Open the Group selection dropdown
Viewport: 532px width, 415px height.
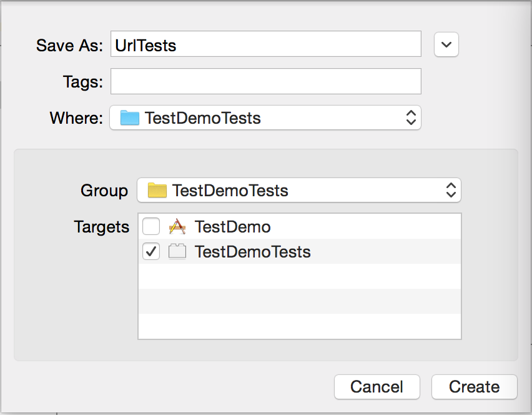click(298, 191)
